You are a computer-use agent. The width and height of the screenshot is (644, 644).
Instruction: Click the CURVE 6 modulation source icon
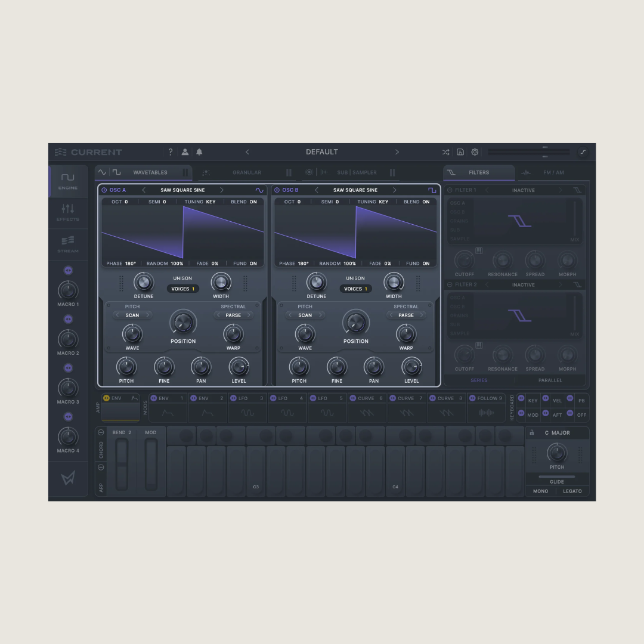point(353,398)
